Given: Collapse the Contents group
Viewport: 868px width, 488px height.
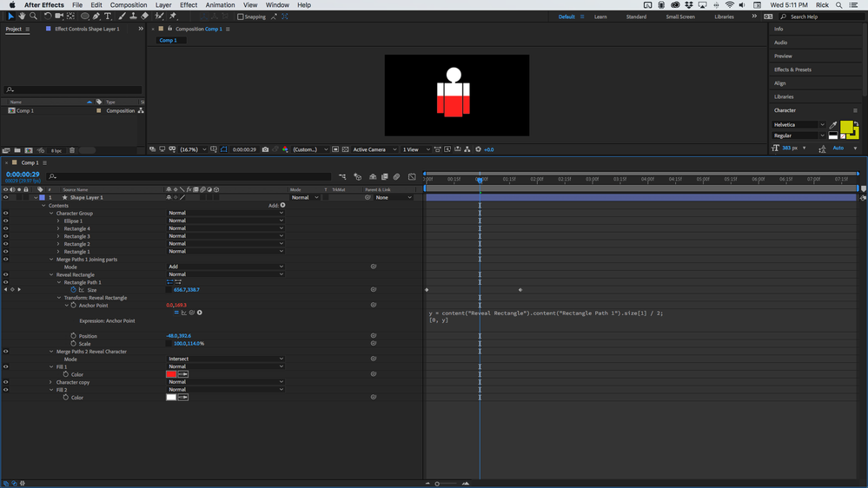Looking at the screenshot, I should 43,206.
